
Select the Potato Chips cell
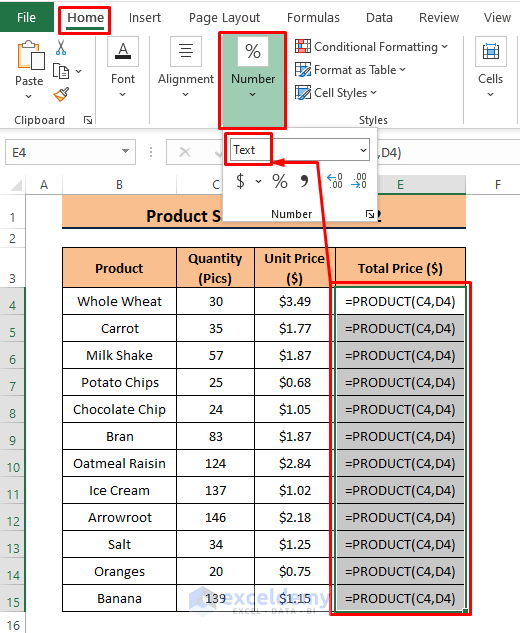[120, 382]
